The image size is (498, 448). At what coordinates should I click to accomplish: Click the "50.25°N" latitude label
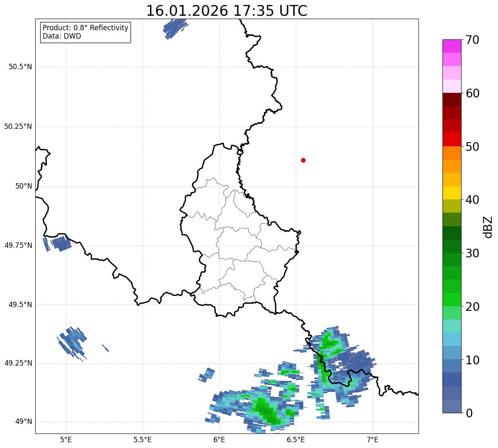tap(18, 126)
